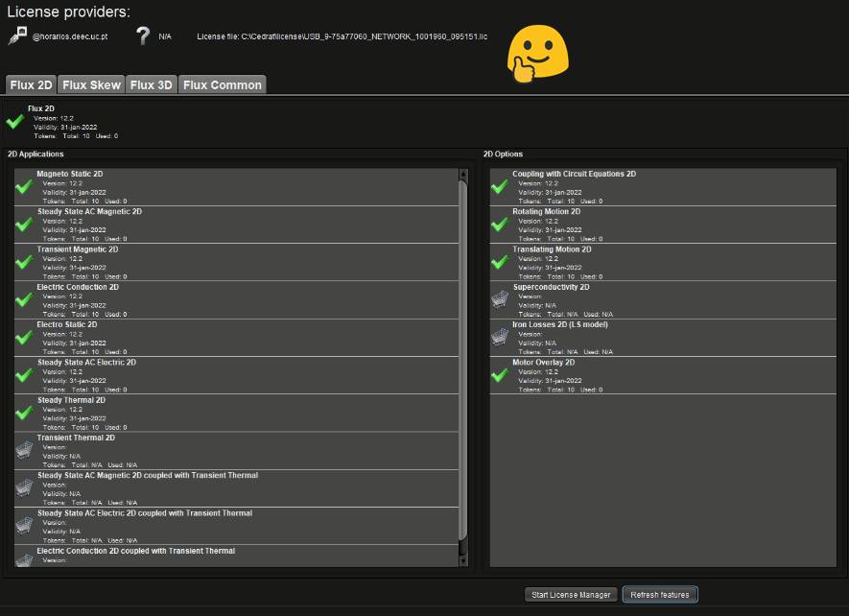Click the checkmark icon for Translating Motion 2D

(499, 262)
